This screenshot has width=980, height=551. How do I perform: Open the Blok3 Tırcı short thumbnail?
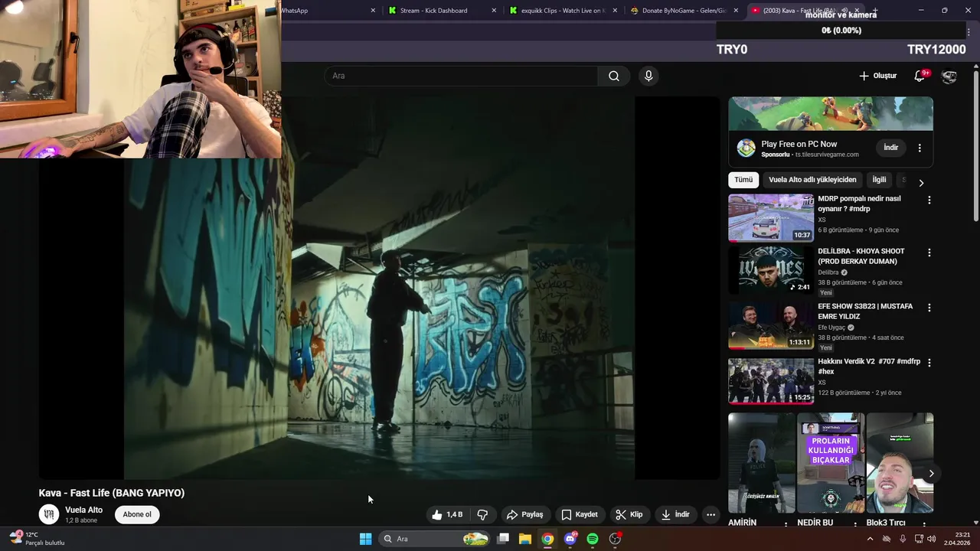[900, 463]
